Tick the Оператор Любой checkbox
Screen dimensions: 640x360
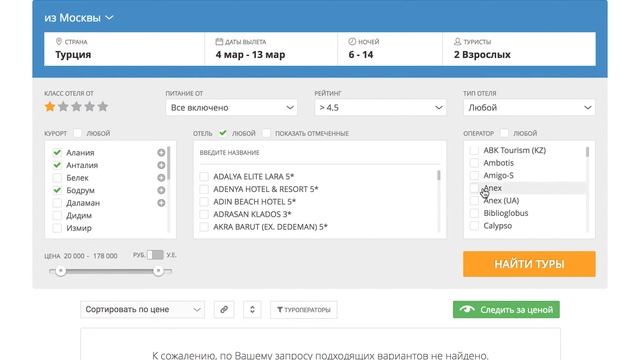[504, 133]
